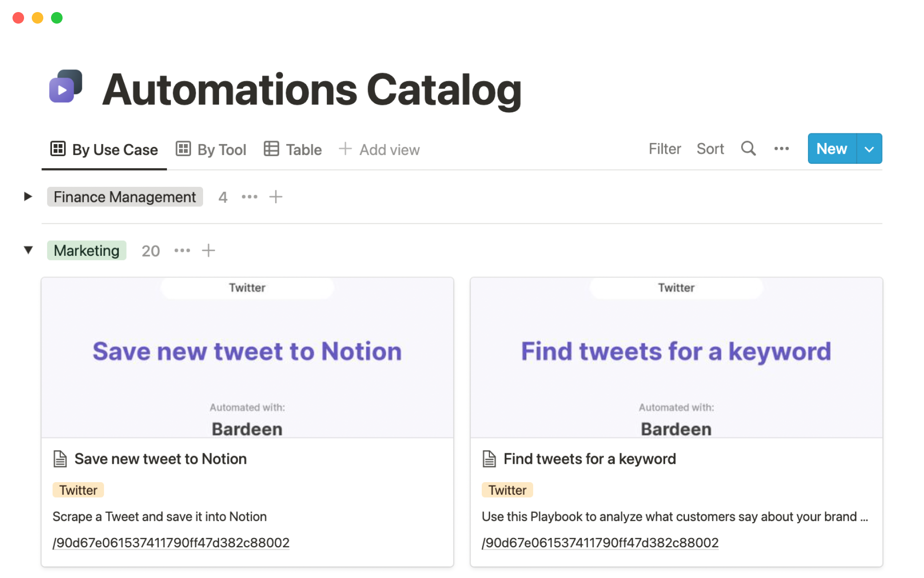Screen dimensions: 924x578
Task: Open the Filter option
Action: point(665,149)
